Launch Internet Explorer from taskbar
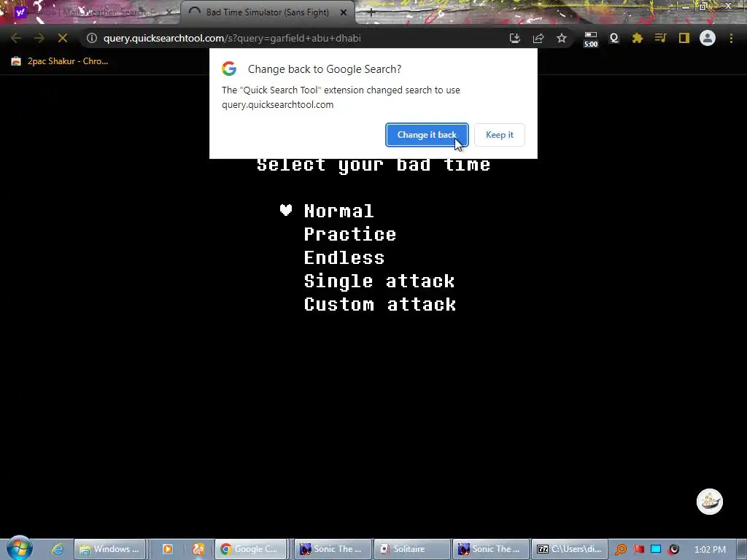747x560 pixels. [x=58, y=549]
